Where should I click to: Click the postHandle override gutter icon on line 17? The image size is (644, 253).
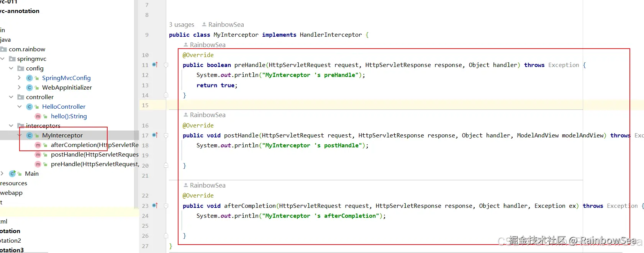(x=155, y=135)
